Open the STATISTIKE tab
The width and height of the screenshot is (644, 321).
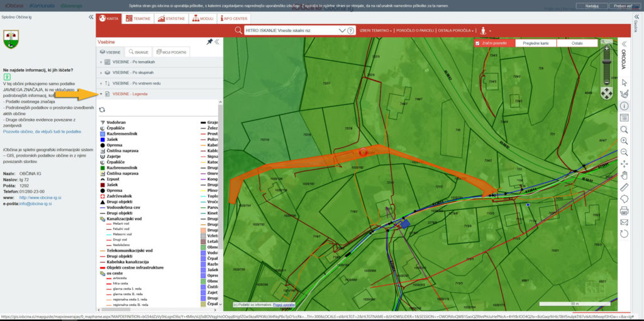tap(171, 19)
